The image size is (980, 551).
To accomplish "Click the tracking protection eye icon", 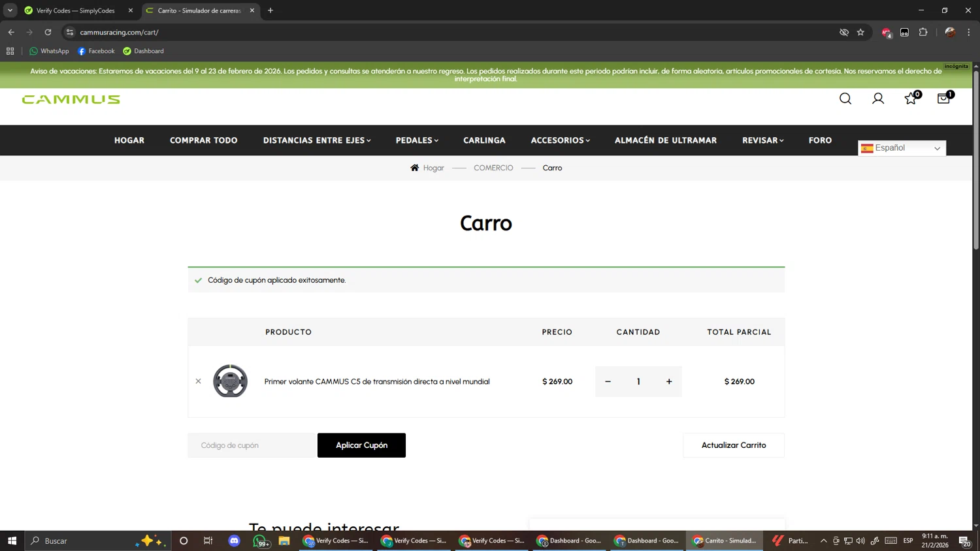I will click(844, 32).
